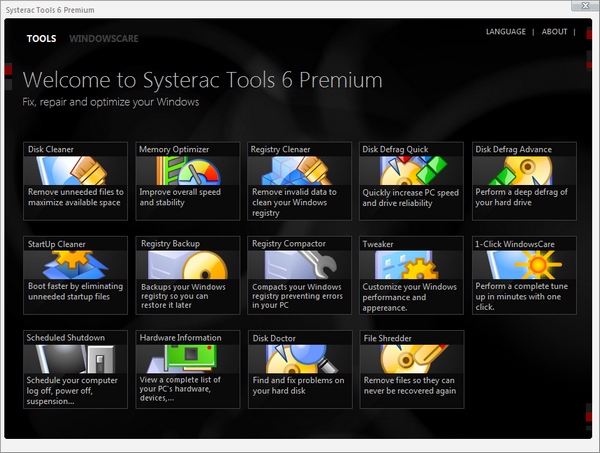Open the Tweaker tool tile
This screenshot has width=600, height=453.
(x=412, y=264)
